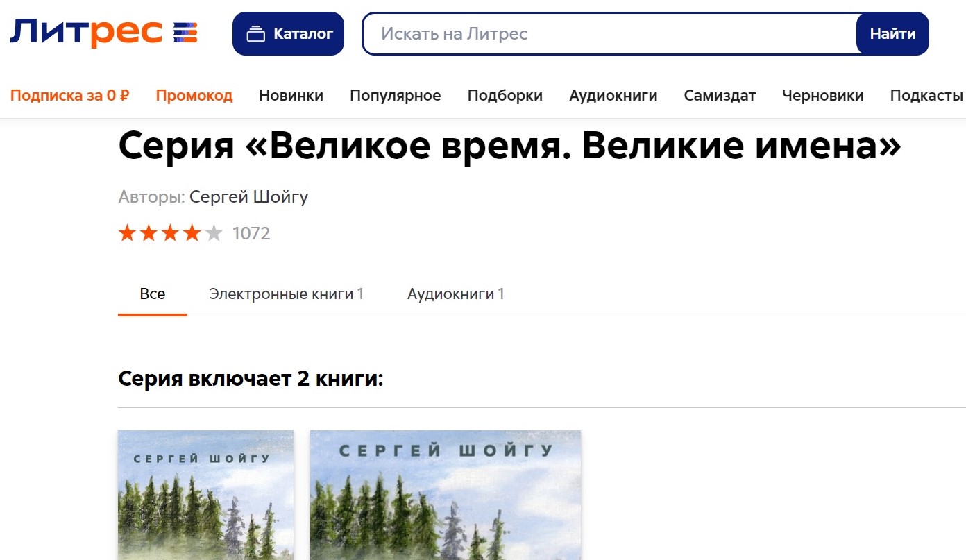Open the Литрес logo homepage
This screenshot has height=560, width=966.
point(104,33)
